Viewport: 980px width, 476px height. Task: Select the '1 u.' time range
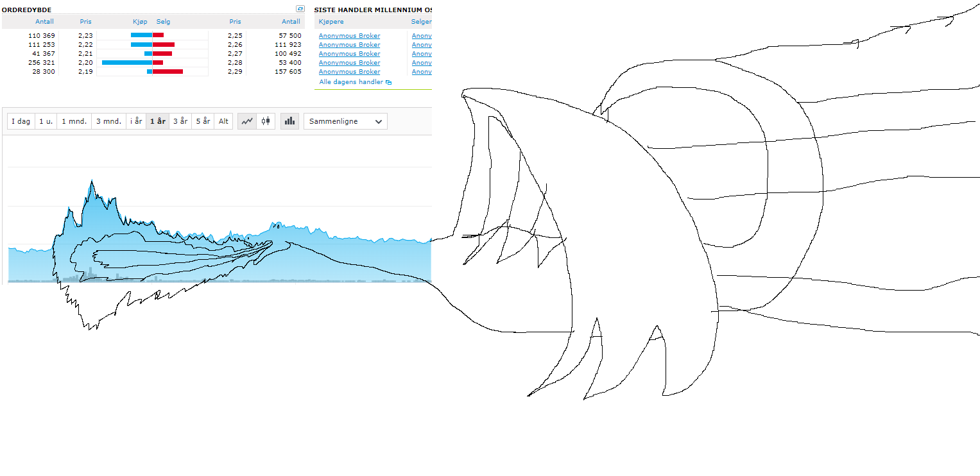(46, 121)
